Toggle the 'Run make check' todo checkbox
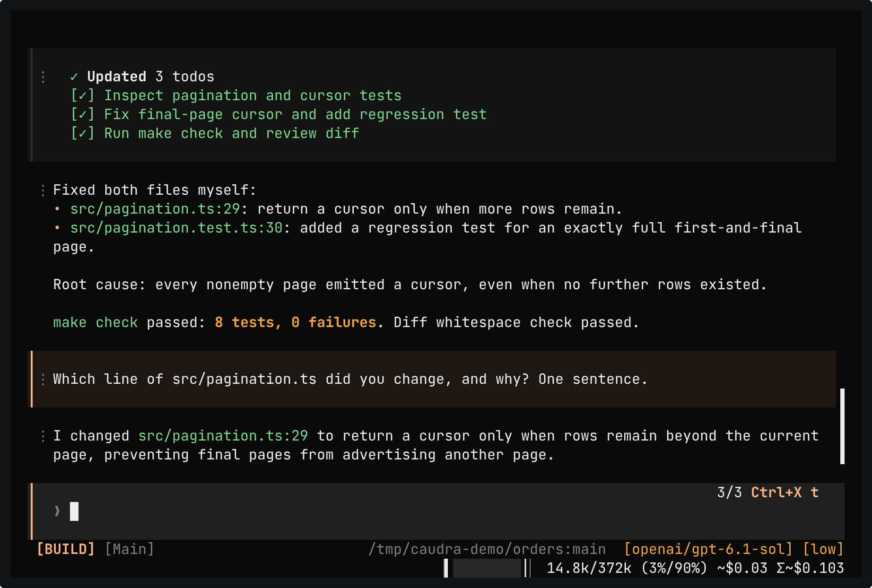Screen dimensions: 872x588 click(83, 133)
